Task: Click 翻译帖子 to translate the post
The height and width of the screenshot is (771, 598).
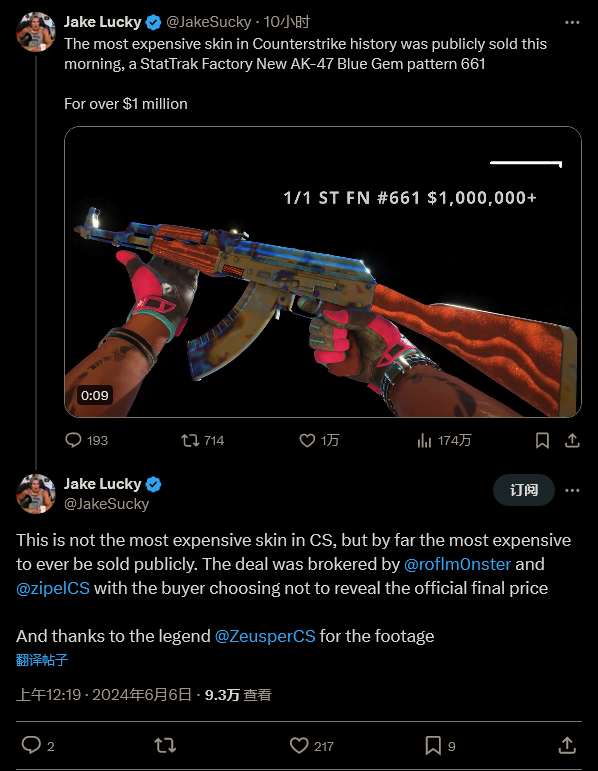Action: coord(42,660)
